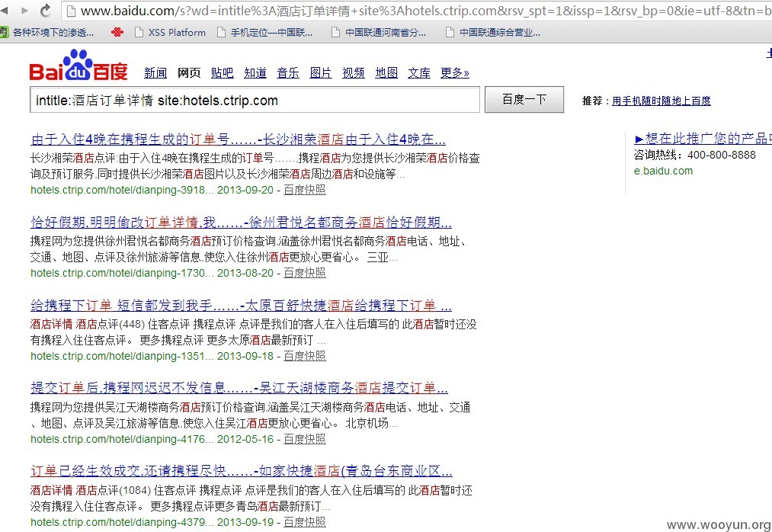Open 百度快照 for 太原百舒快捷酒店 result dated 2013-09-18
Screen dimensions: 772x532
click(305, 356)
